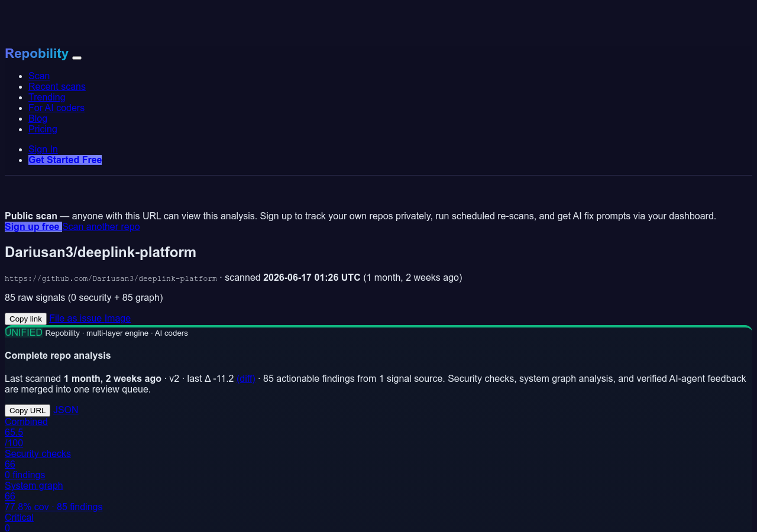Open the Security checks score card
The image size is (757, 532).
tap(38, 464)
